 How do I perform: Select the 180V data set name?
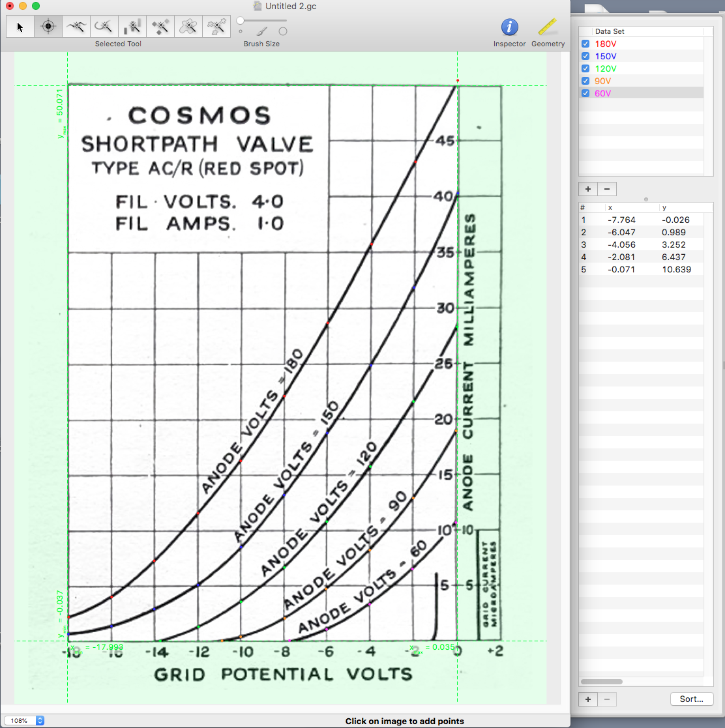pyautogui.click(x=605, y=44)
